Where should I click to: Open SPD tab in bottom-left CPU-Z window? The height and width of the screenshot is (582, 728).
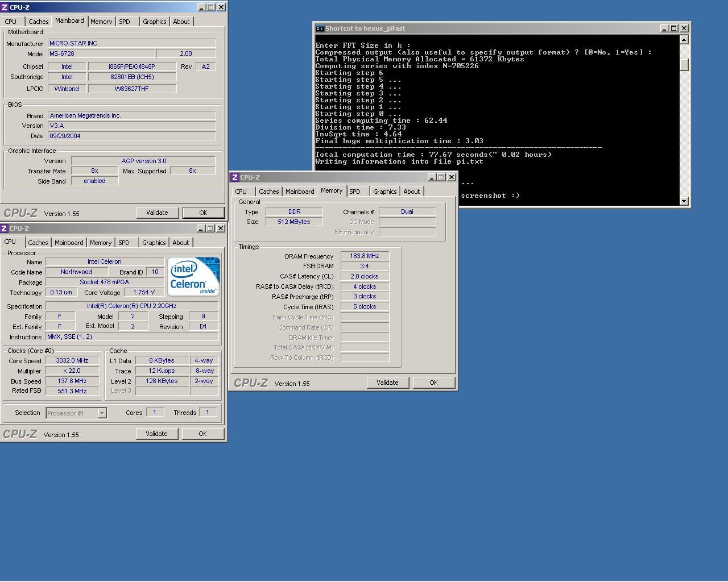(x=124, y=243)
